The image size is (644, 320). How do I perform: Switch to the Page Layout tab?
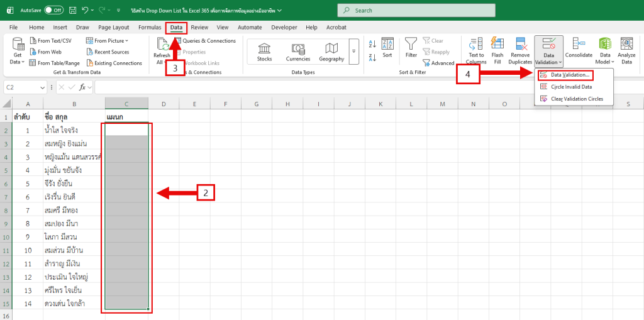(113, 28)
